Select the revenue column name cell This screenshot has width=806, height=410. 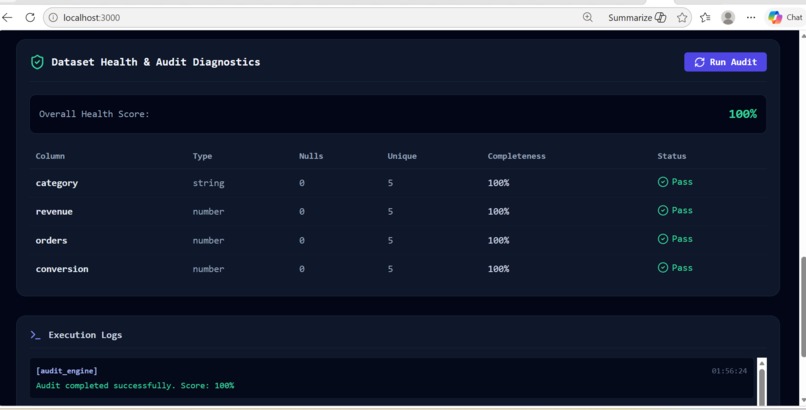[x=54, y=212]
